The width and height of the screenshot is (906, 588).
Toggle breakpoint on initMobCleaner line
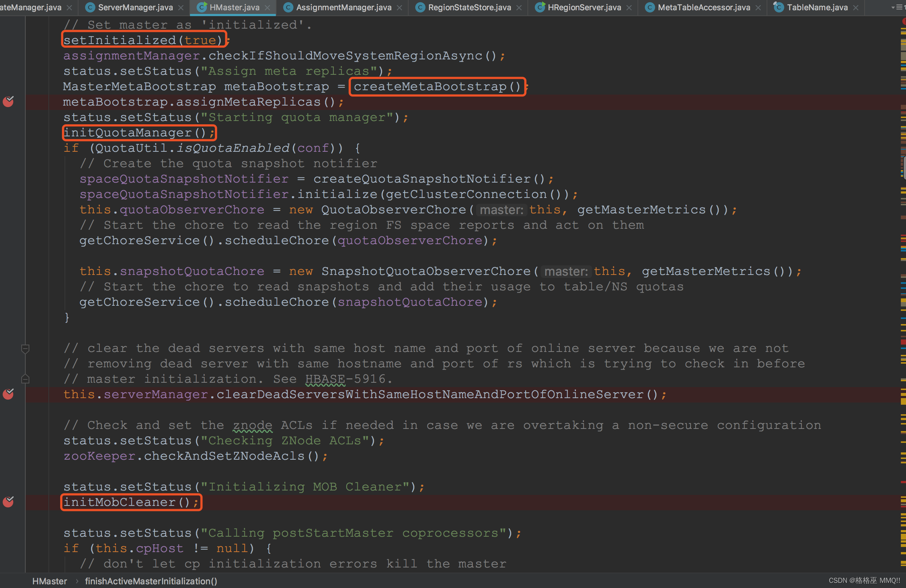pyautogui.click(x=8, y=501)
